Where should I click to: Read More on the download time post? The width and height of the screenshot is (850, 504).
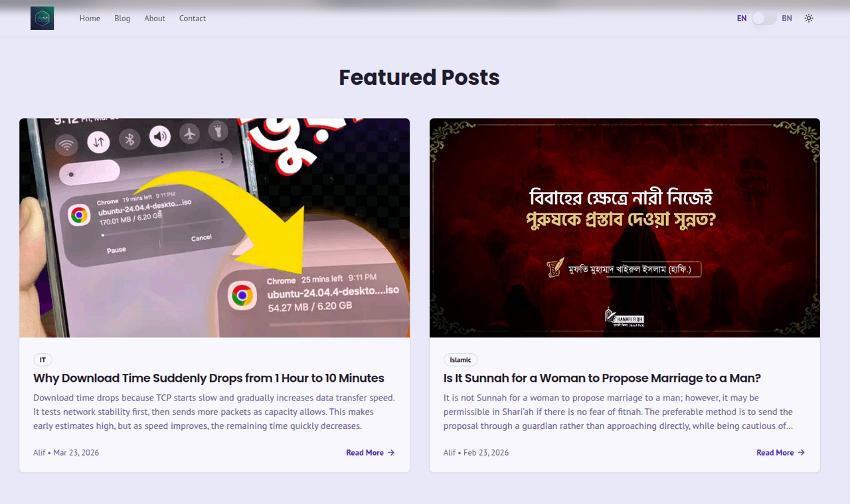click(x=371, y=453)
